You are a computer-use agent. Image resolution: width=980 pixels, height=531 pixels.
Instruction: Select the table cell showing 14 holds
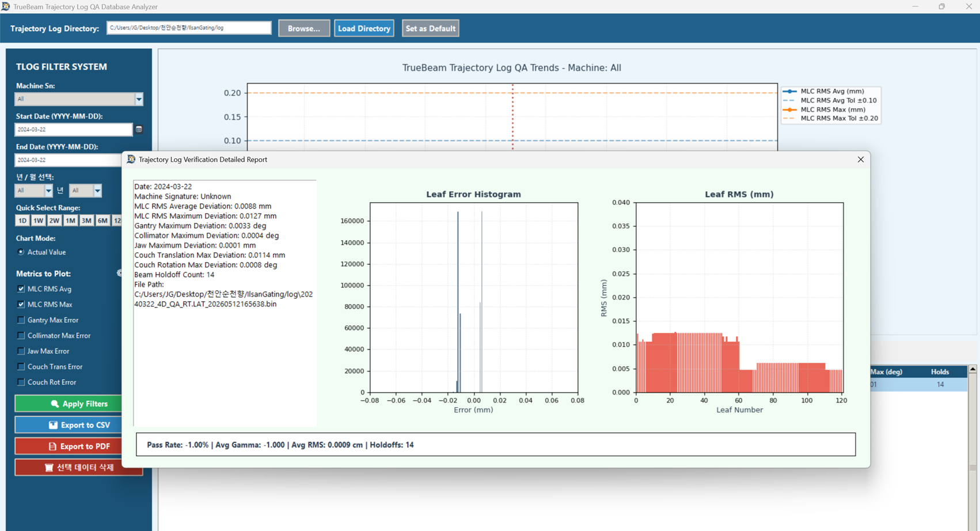(940, 385)
